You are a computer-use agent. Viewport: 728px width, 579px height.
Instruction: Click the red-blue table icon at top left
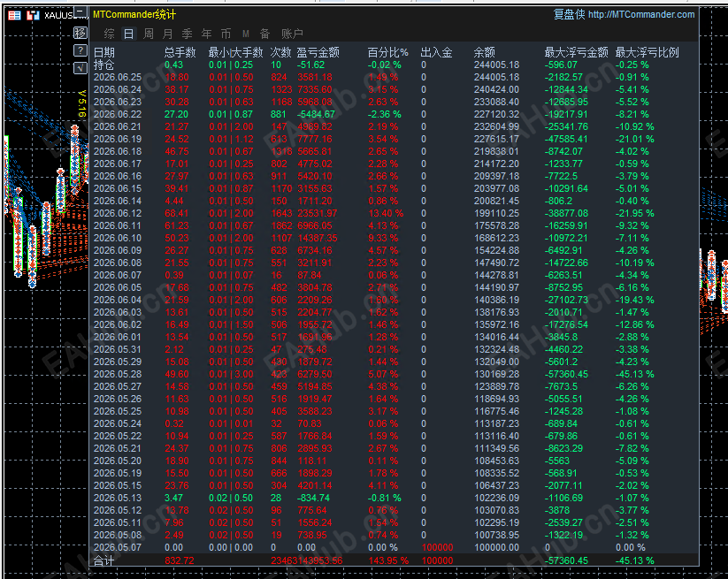pyautogui.click(x=14, y=15)
